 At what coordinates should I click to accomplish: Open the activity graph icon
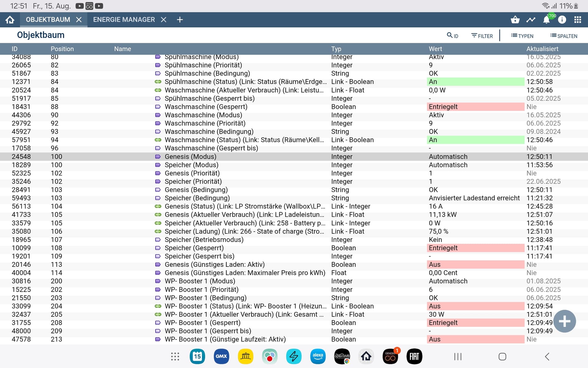point(531,20)
